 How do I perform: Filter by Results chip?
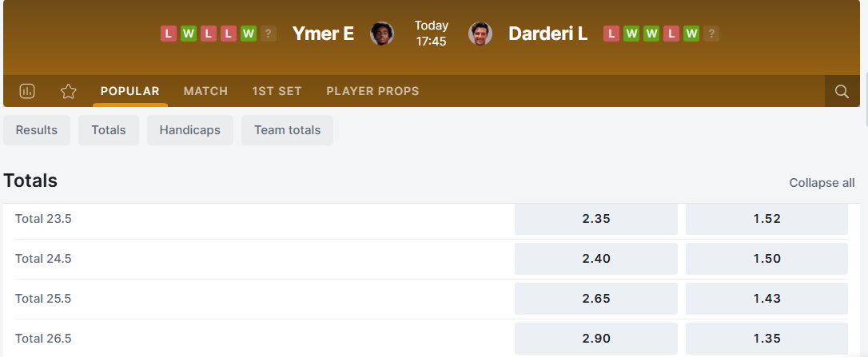[x=37, y=130]
